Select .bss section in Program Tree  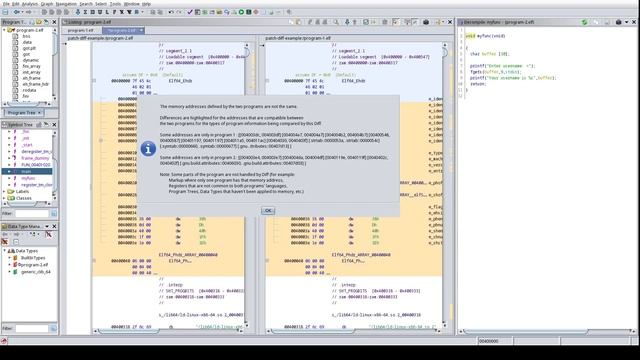click(x=26, y=36)
